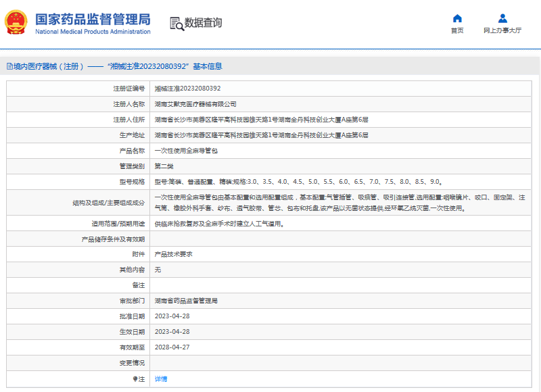Click the 适用范围/预期用途 label
The width and height of the screenshot is (541, 392).
[x=118, y=224]
